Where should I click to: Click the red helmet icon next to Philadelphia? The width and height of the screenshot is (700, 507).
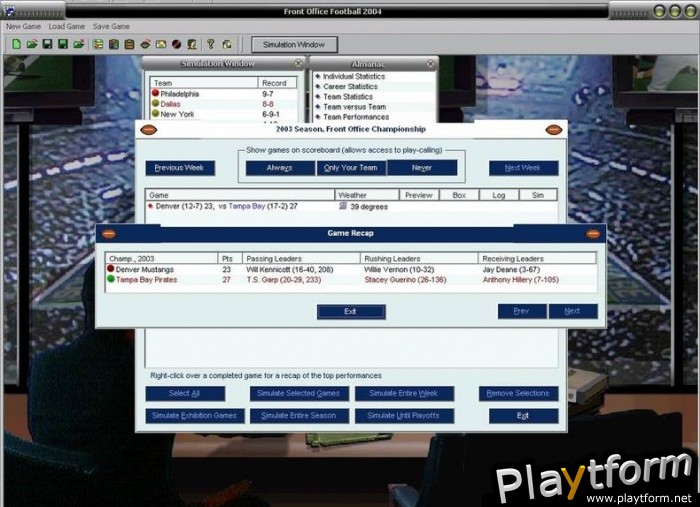tap(155, 93)
